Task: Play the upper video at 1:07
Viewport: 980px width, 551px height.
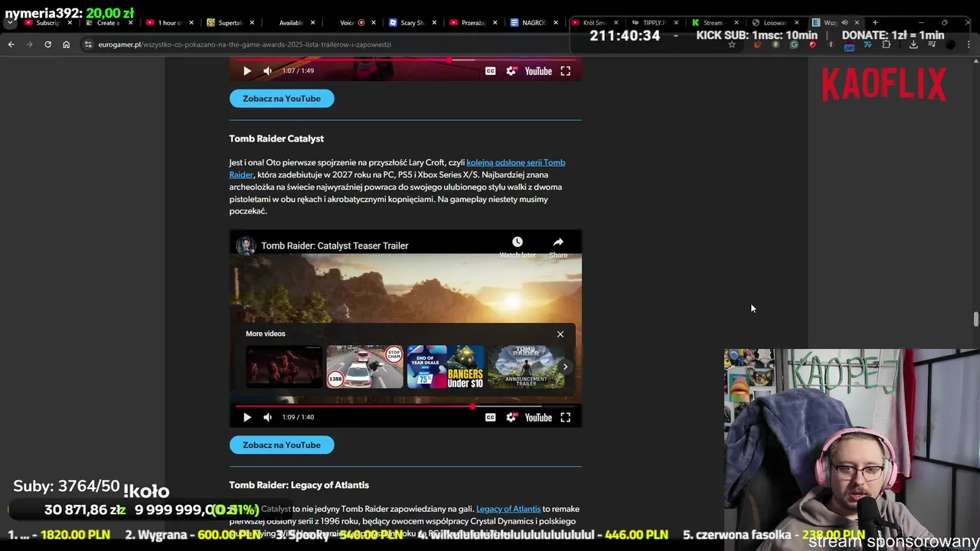Action: coord(247,70)
